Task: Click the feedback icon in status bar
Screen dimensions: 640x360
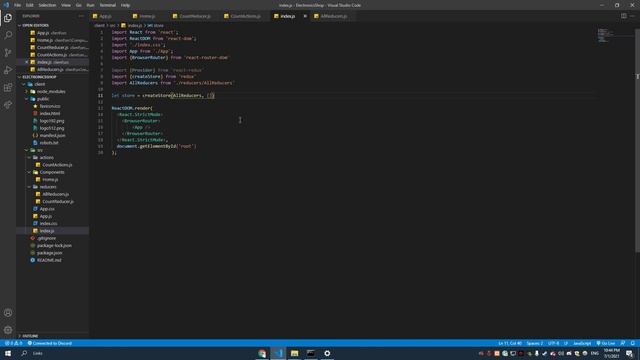Action: point(623,343)
